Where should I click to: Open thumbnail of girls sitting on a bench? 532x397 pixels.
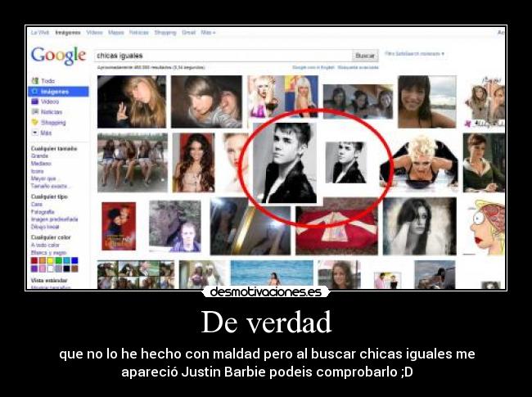click(x=133, y=163)
